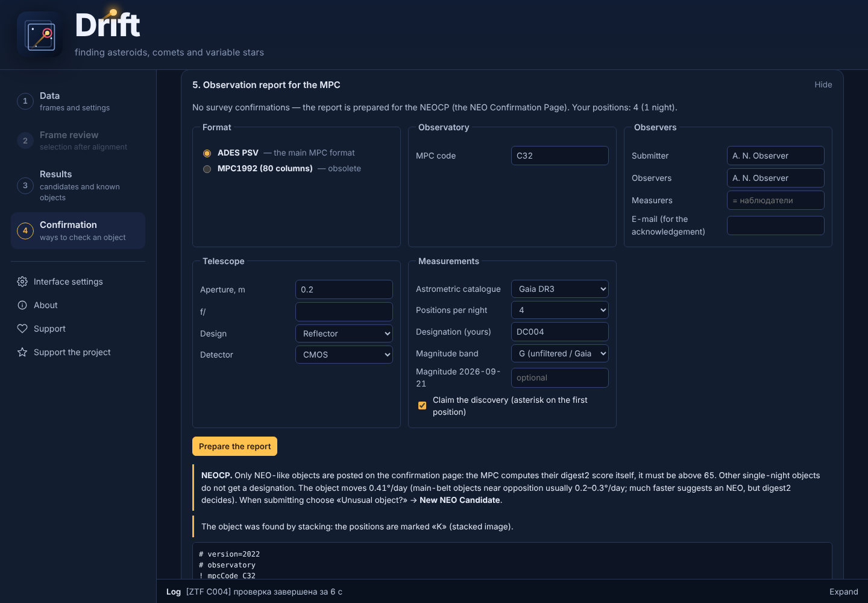This screenshot has width=868, height=603.
Task: Click step 4 circle for Confirmation
Action: [x=25, y=230]
